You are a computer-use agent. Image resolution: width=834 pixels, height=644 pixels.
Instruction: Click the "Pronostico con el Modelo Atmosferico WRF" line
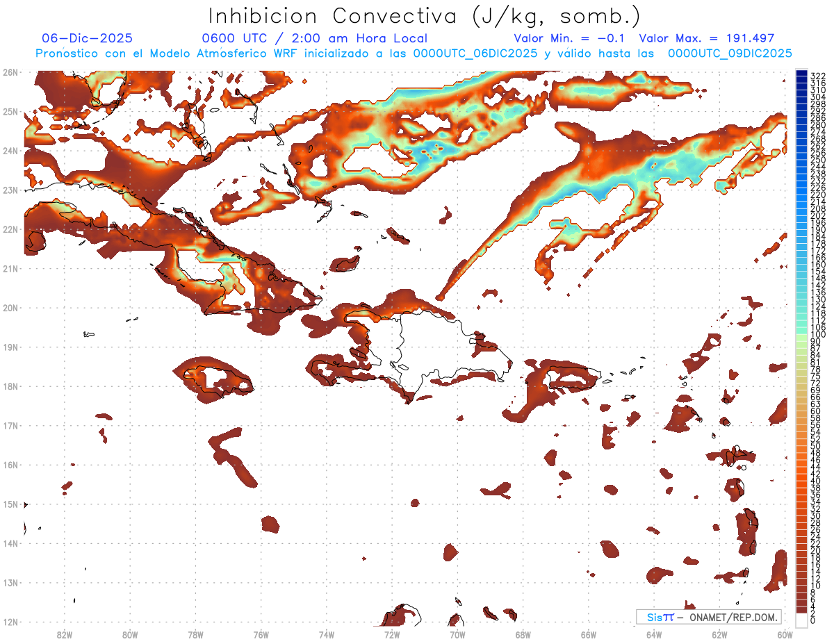pyautogui.click(x=414, y=53)
